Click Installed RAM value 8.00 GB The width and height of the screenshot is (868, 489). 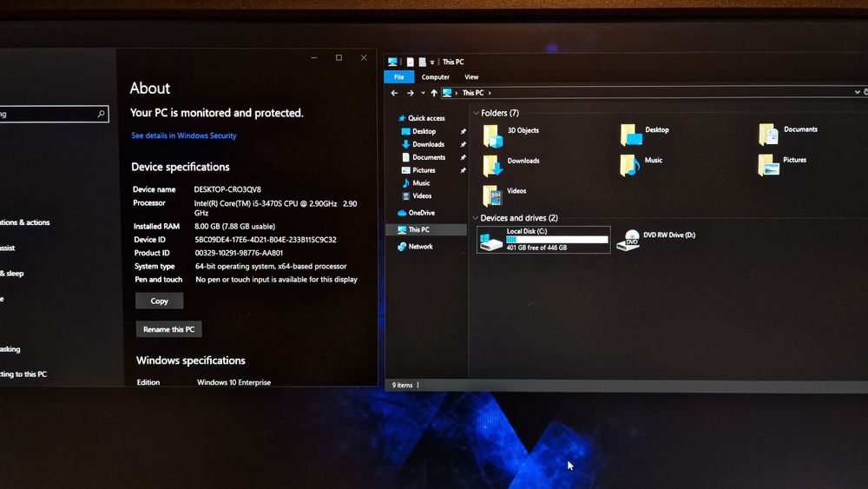tap(234, 227)
